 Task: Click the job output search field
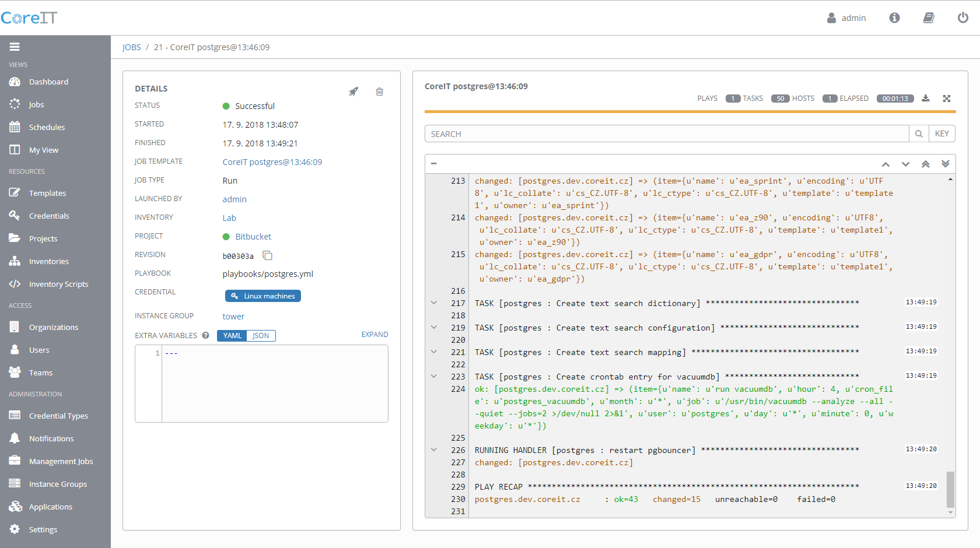[x=666, y=134]
